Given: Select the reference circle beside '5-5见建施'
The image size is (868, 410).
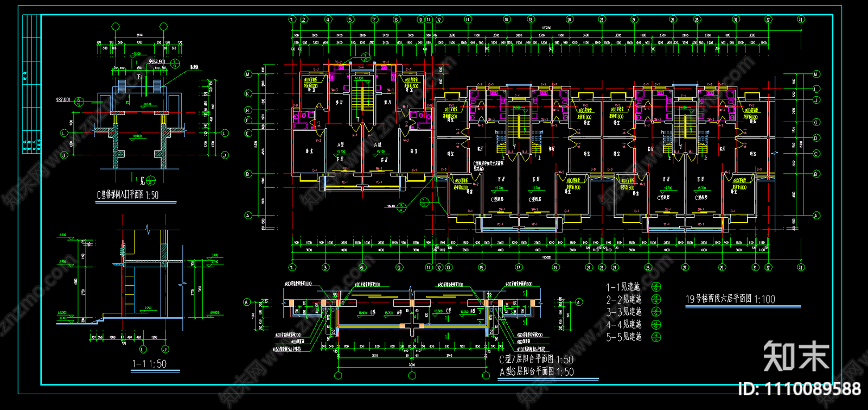Looking at the screenshot, I should (x=656, y=337).
